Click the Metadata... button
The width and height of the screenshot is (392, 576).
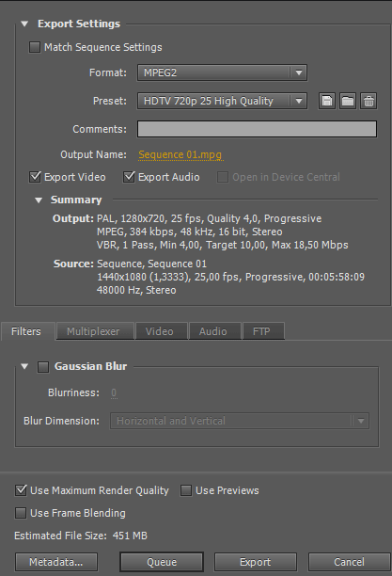click(56, 562)
